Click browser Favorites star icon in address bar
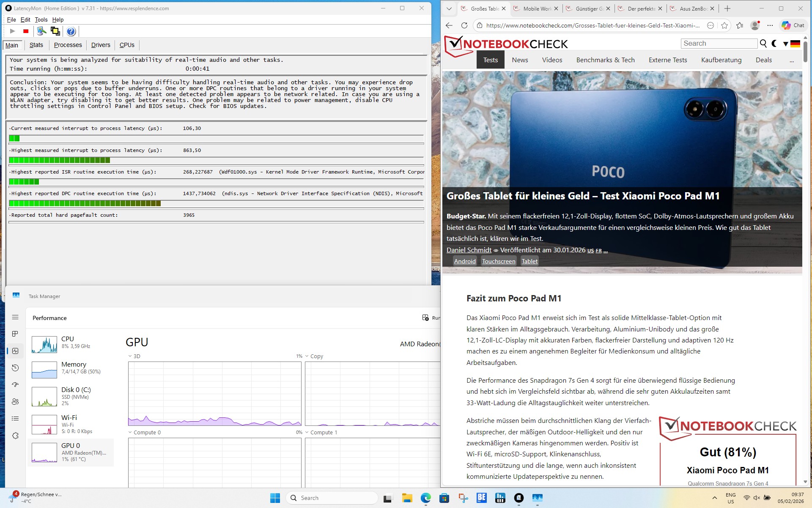Viewport: 812px width, 508px height. (x=724, y=25)
